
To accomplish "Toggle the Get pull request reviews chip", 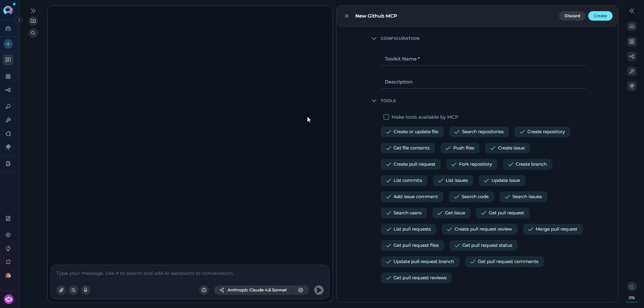I will pos(416,278).
